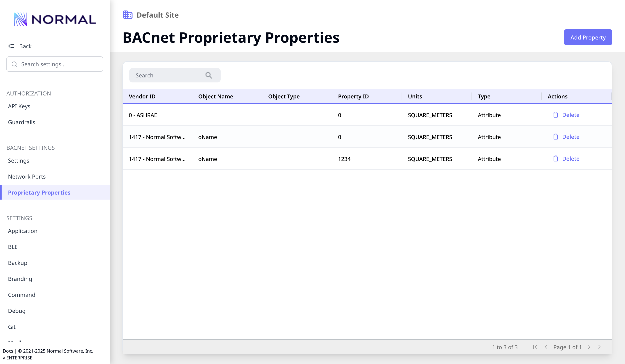Open the Docs link in footer
625x364 pixels.
click(8, 351)
